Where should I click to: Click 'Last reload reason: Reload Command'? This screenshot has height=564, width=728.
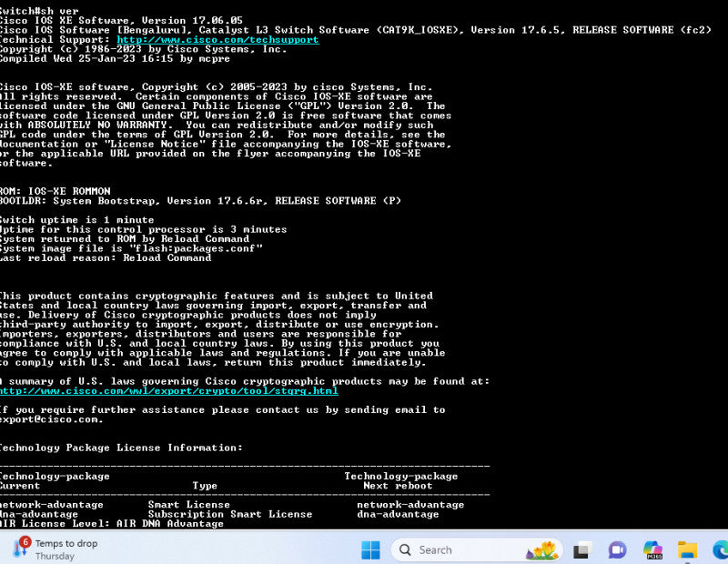(x=106, y=258)
